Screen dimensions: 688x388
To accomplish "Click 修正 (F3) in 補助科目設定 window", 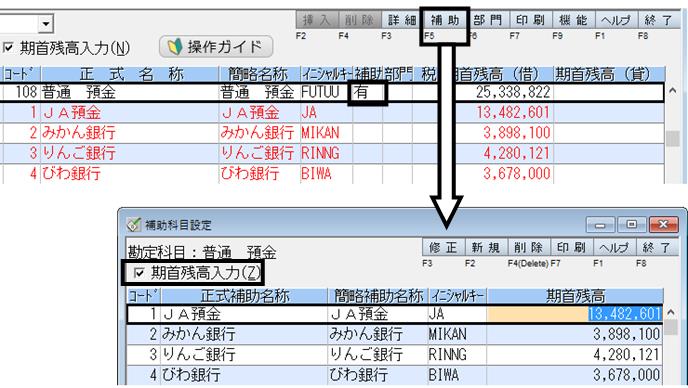I will tap(443, 248).
